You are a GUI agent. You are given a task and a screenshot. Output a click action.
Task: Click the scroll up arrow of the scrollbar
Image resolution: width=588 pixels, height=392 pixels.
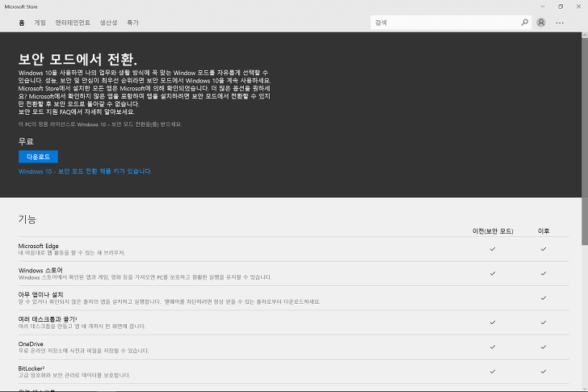(x=585, y=35)
